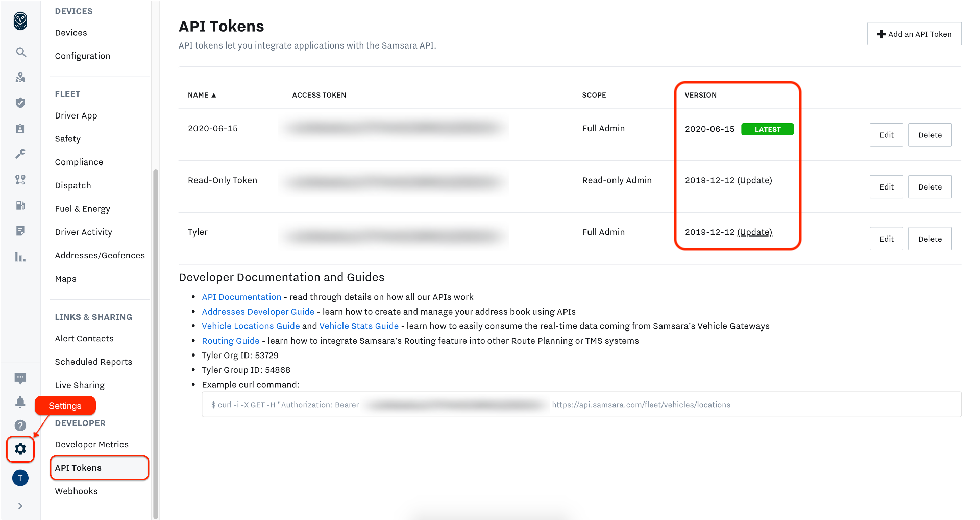This screenshot has width=980, height=520.
Task: Open the Documents icon in rail
Action: [20, 231]
